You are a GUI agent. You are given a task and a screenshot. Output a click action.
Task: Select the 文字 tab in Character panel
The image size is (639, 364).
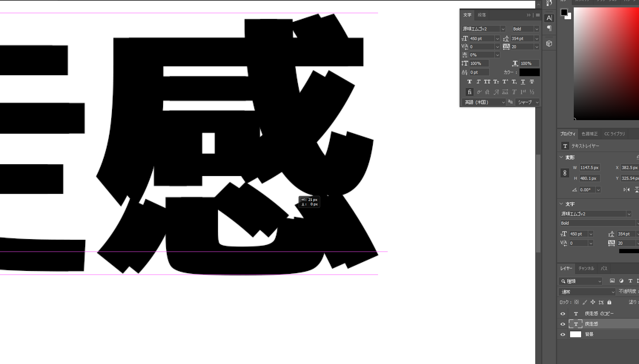467,15
